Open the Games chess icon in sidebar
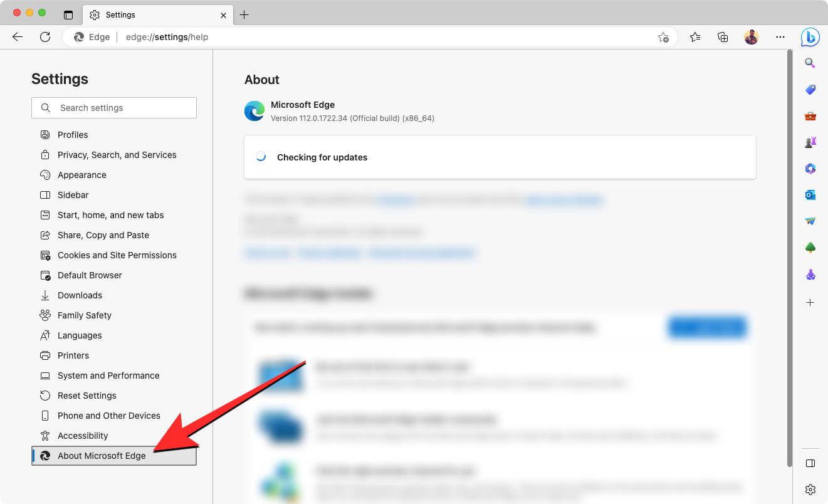This screenshot has width=828, height=504. pos(810,142)
